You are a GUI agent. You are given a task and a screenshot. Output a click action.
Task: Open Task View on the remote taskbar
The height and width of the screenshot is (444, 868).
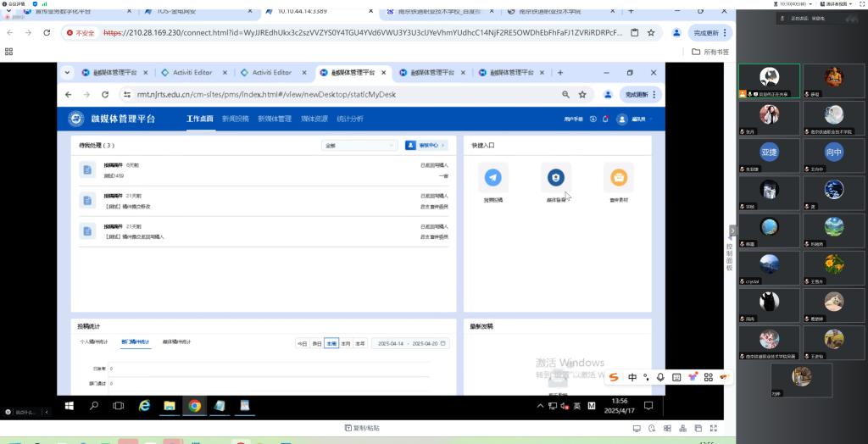click(x=118, y=406)
